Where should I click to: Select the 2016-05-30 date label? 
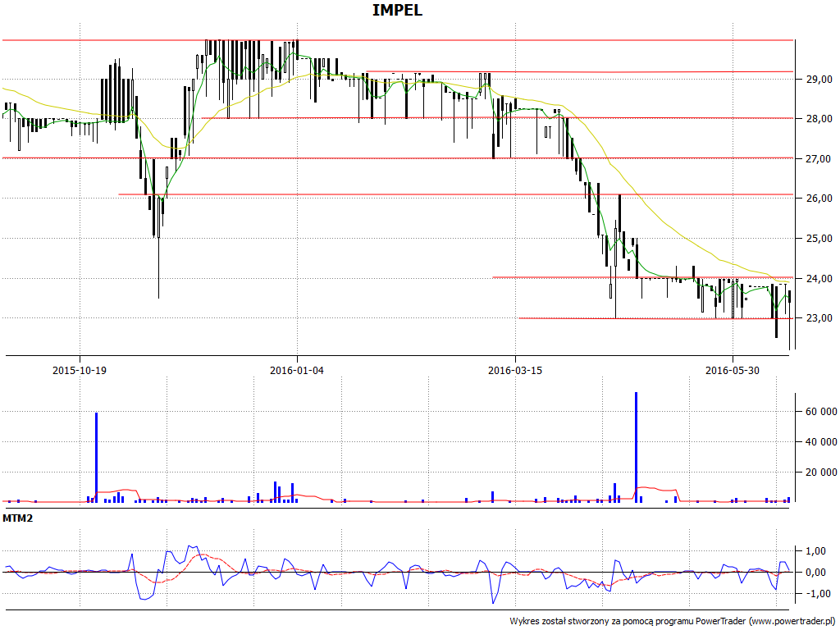733,370
